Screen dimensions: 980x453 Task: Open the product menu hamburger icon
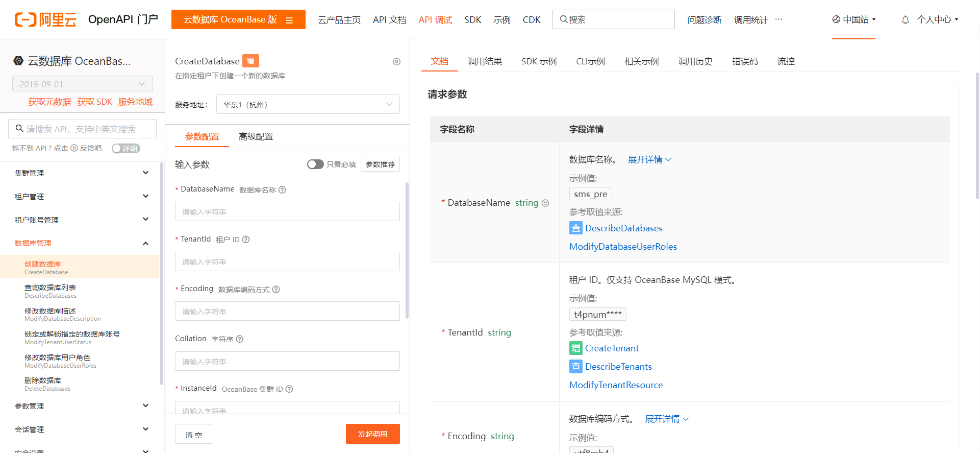(x=289, y=20)
